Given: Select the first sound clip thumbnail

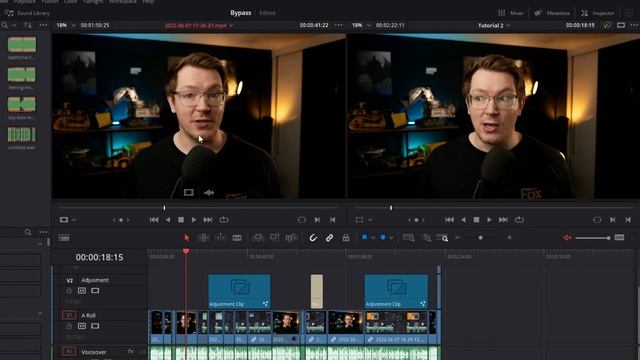Looking at the screenshot, I should [22, 44].
